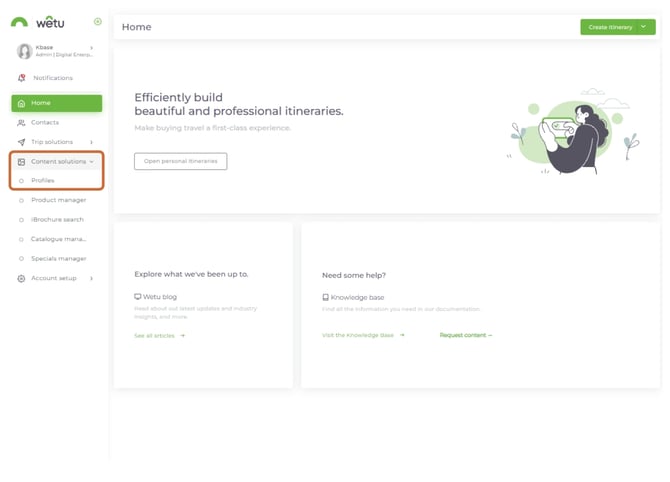Viewport: 670px width, 482px height.
Task: Click 'Need some help?' heading
Action: tap(354, 276)
